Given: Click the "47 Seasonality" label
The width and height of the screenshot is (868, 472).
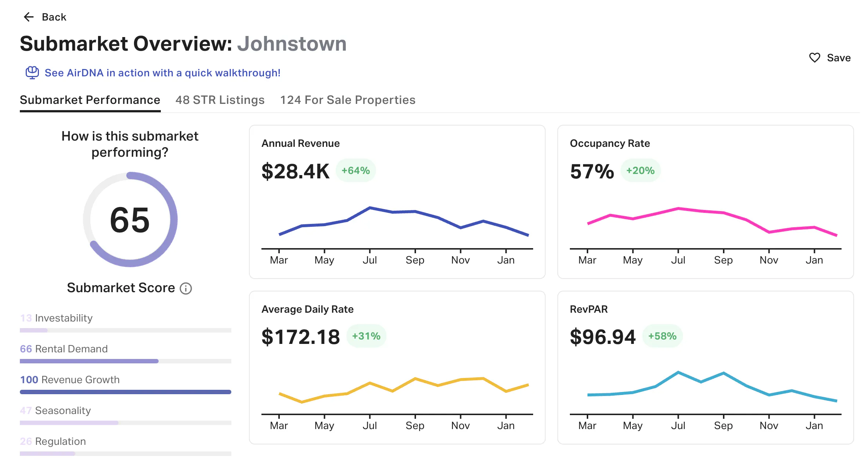Looking at the screenshot, I should click(x=55, y=411).
